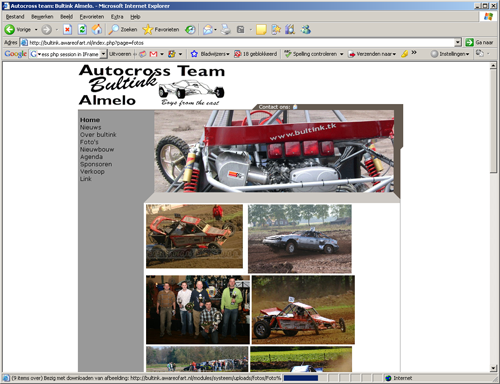Click the Vorige back arrow icon
This screenshot has height=384, width=500.
pos(10,30)
